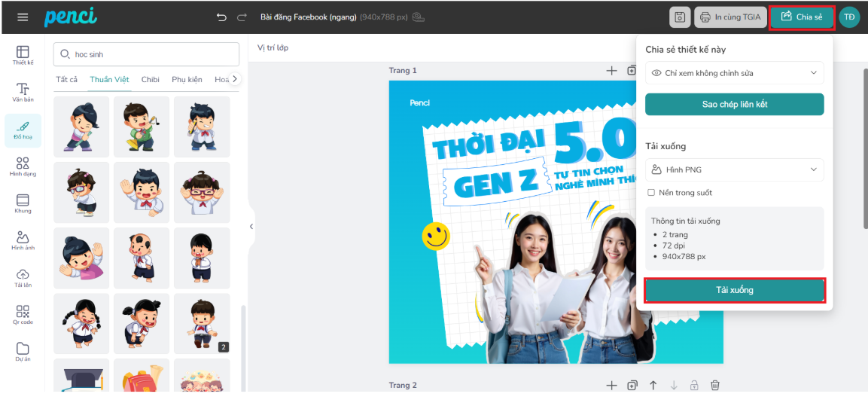
Task: Click the undo arrow icon
Action: click(x=221, y=17)
